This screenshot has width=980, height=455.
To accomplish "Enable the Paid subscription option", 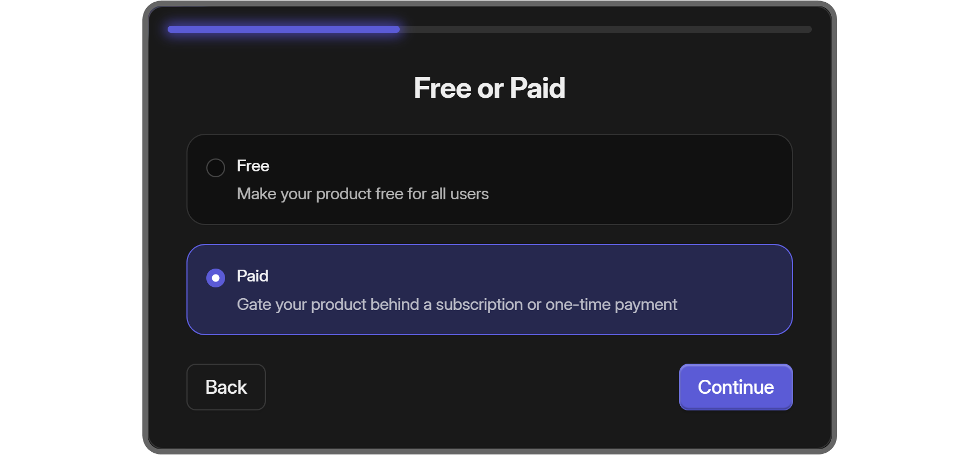I will (215, 278).
